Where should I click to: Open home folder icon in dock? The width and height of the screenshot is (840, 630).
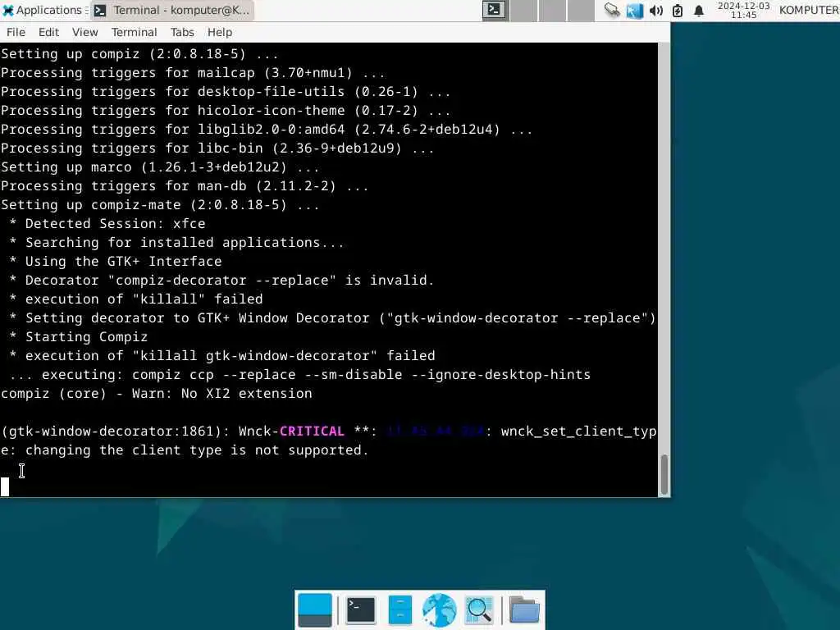524,610
